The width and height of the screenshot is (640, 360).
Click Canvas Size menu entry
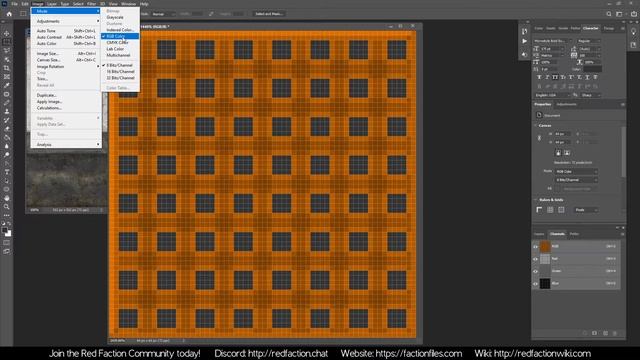click(65, 60)
